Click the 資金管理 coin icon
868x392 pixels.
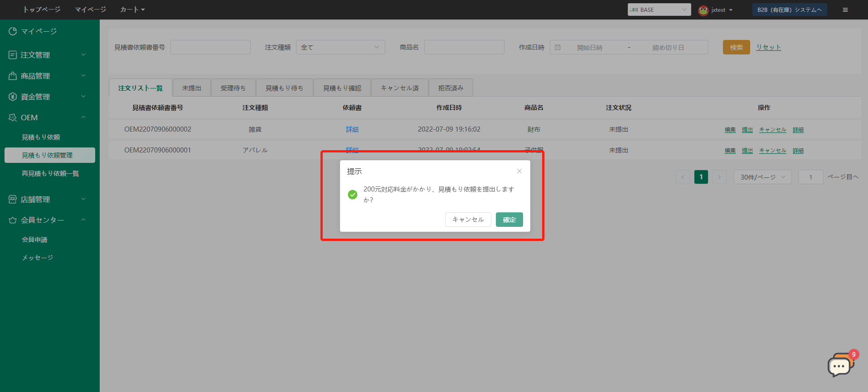point(13,97)
